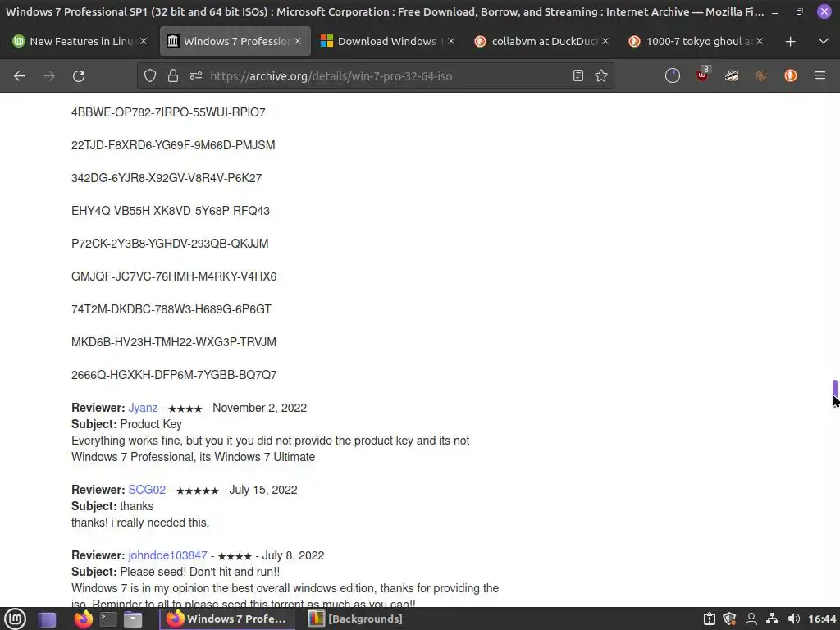Click the site security padlock icon
The image size is (840, 630).
click(172, 76)
